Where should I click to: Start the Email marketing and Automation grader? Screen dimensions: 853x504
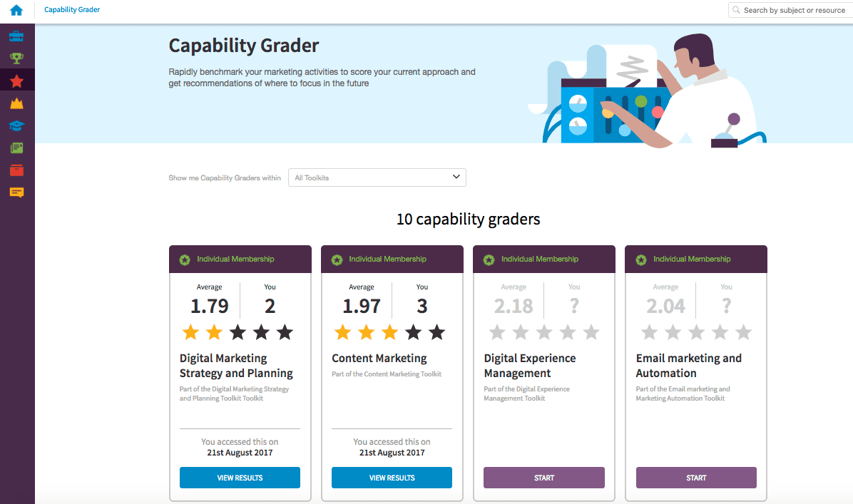pyautogui.click(x=695, y=478)
